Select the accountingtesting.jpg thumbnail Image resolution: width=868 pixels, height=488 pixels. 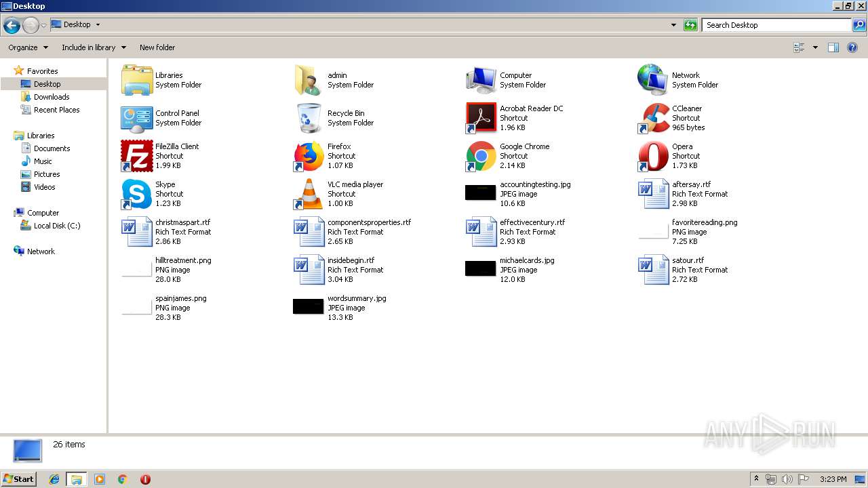click(x=481, y=192)
